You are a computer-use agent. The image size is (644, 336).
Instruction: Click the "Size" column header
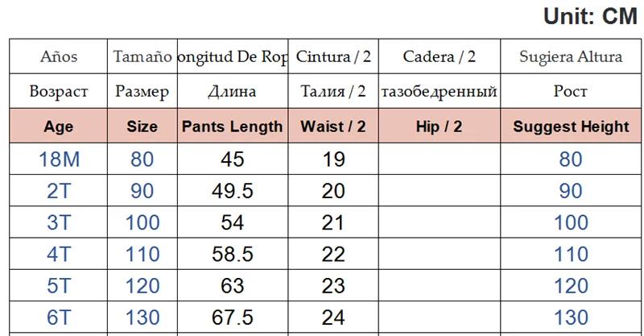[x=142, y=127]
